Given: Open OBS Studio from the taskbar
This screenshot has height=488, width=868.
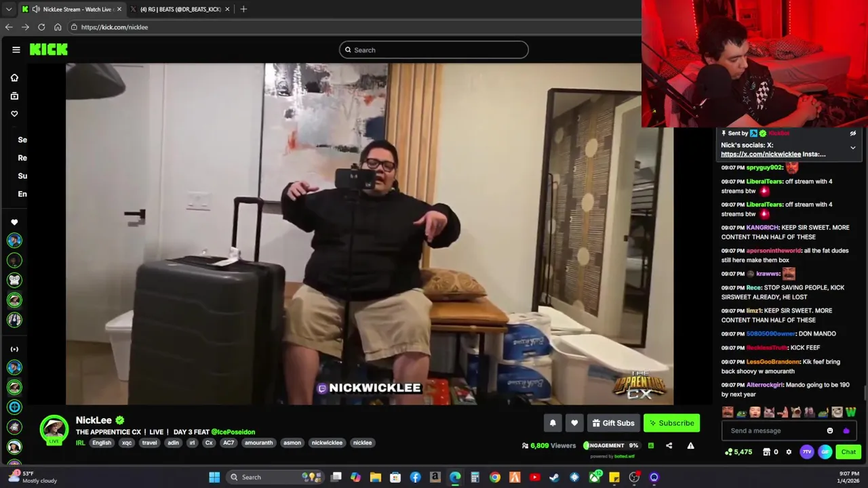Looking at the screenshot, I should click(634, 477).
